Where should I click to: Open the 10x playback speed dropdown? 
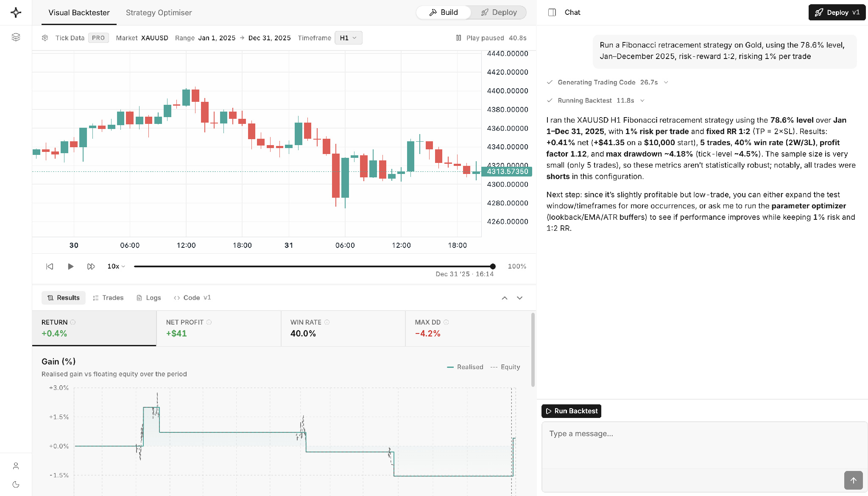coord(116,266)
